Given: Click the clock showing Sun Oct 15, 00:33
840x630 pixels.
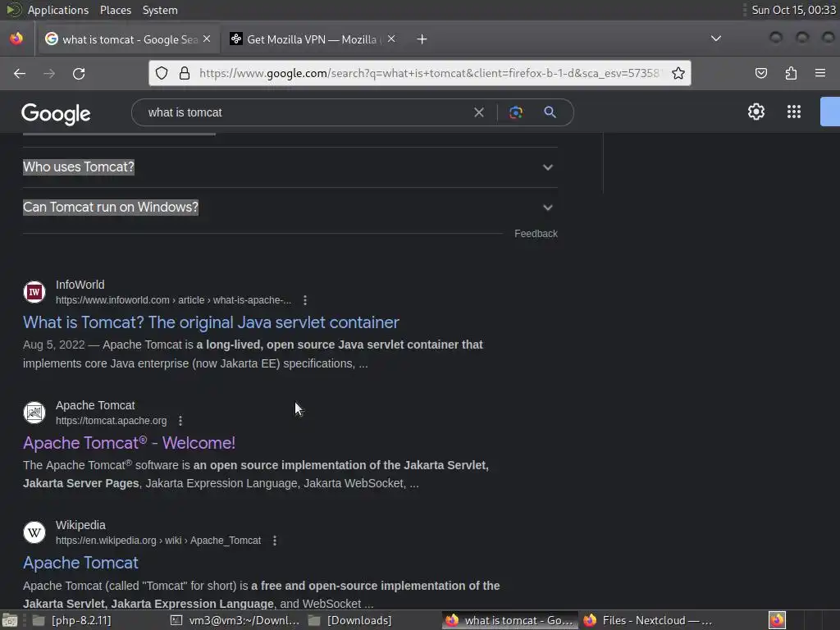Looking at the screenshot, I should pyautogui.click(x=793, y=10).
